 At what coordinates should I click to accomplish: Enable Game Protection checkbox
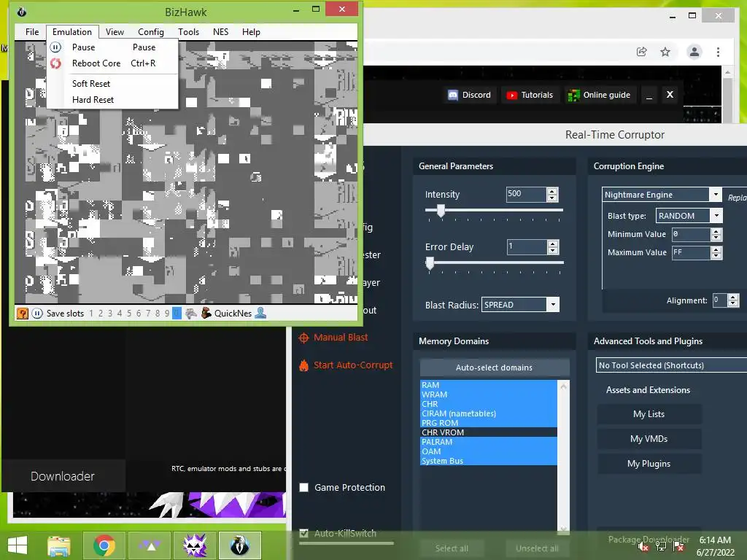(x=304, y=487)
